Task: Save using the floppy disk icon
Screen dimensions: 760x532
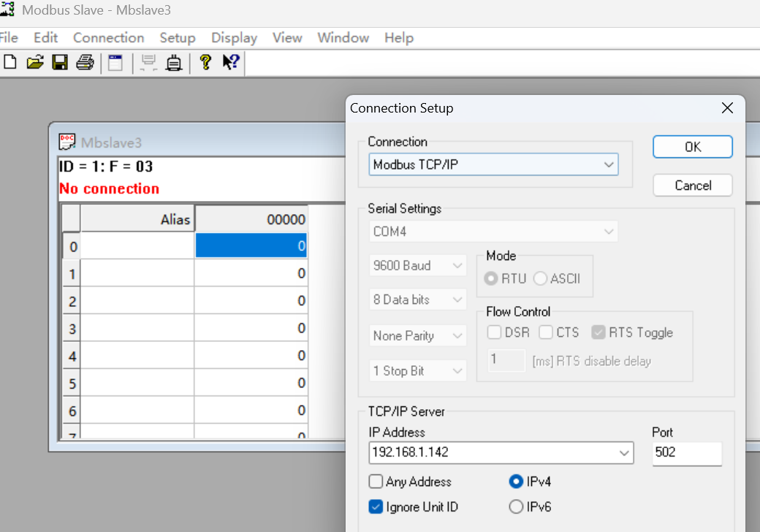Action: pyautogui.click(x=60, y=63)
